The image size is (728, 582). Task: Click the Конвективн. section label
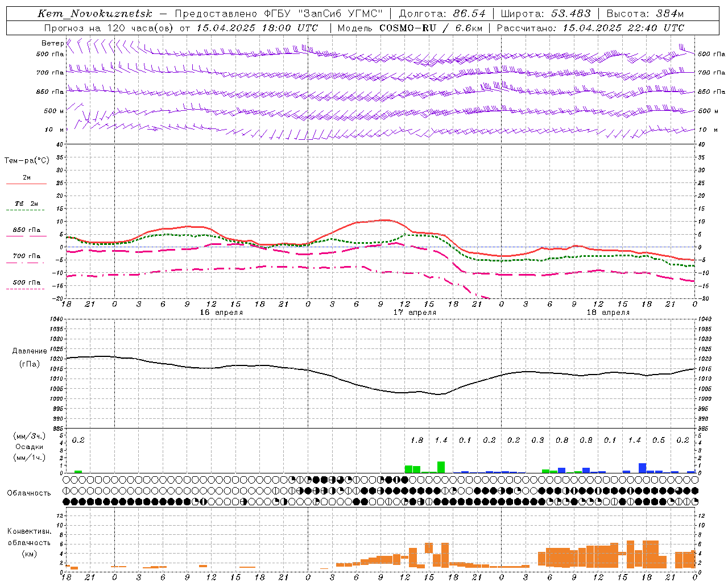click(x=29, y=531)
